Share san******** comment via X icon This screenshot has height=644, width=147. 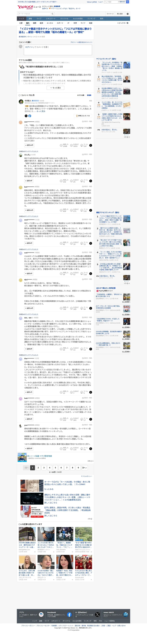pos(91,145)
